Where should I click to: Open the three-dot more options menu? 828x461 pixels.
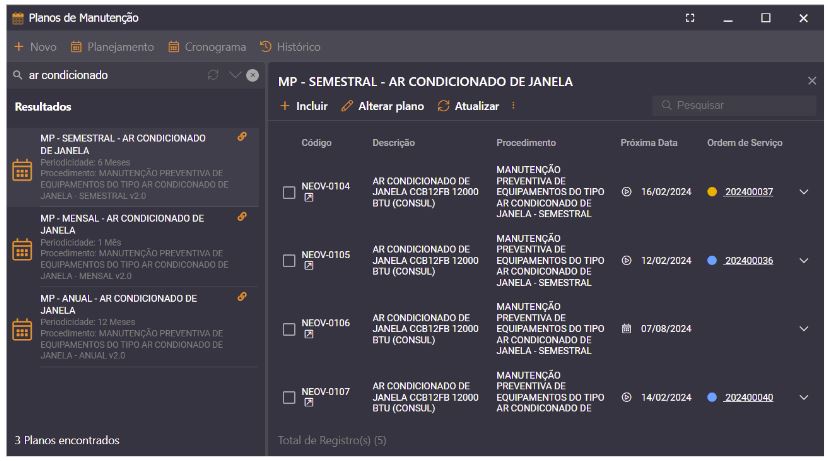click(x=513, y=106)
